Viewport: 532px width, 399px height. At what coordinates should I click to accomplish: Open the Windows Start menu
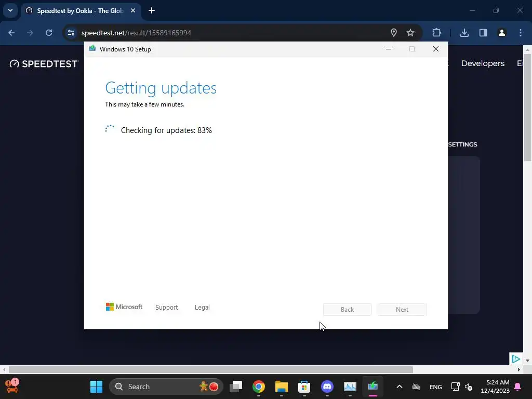(96, 387)
